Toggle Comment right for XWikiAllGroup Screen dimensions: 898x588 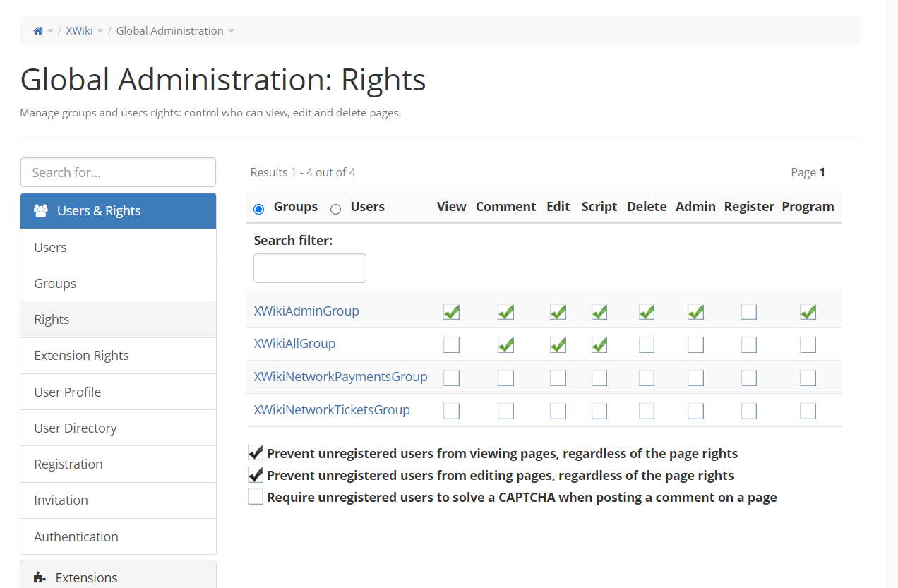point(506,344)
